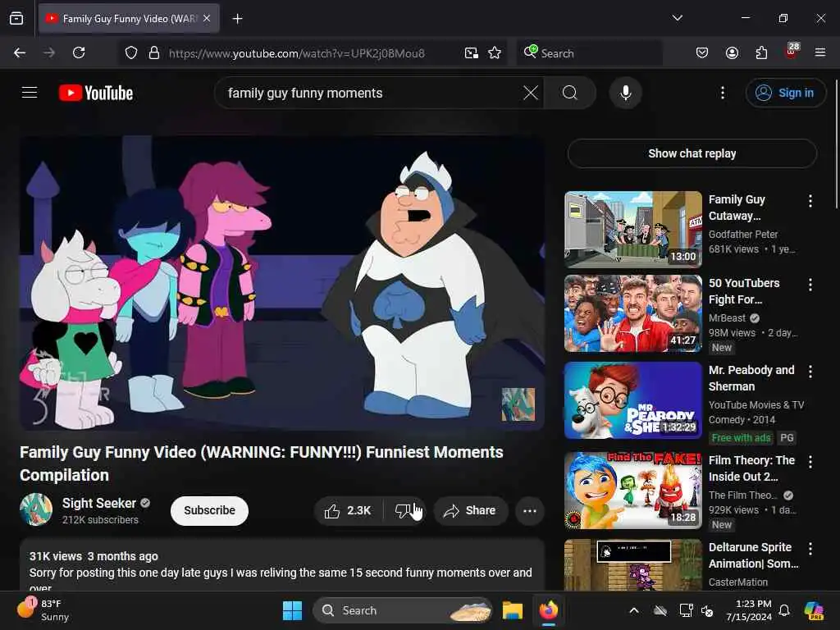The image size is (840, 630).
Task: Open Mr. Peabody and Sherman thumbnail
Action: [x=633, y=400]
